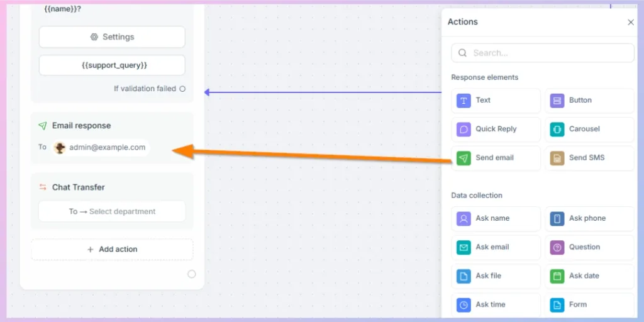Click the Question mark action icon
Image resolution: width=644 pixels, height=322 pixels.
pyautogui.click(x=557, y=247)
